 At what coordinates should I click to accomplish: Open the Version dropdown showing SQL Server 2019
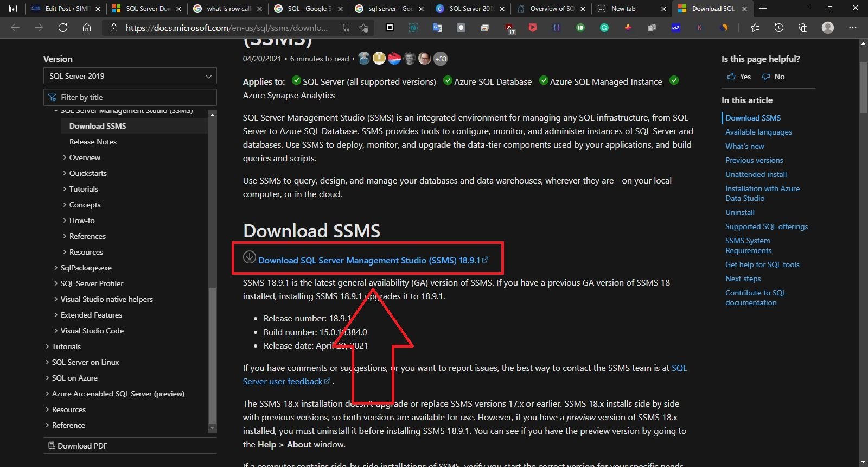[130, 76]
